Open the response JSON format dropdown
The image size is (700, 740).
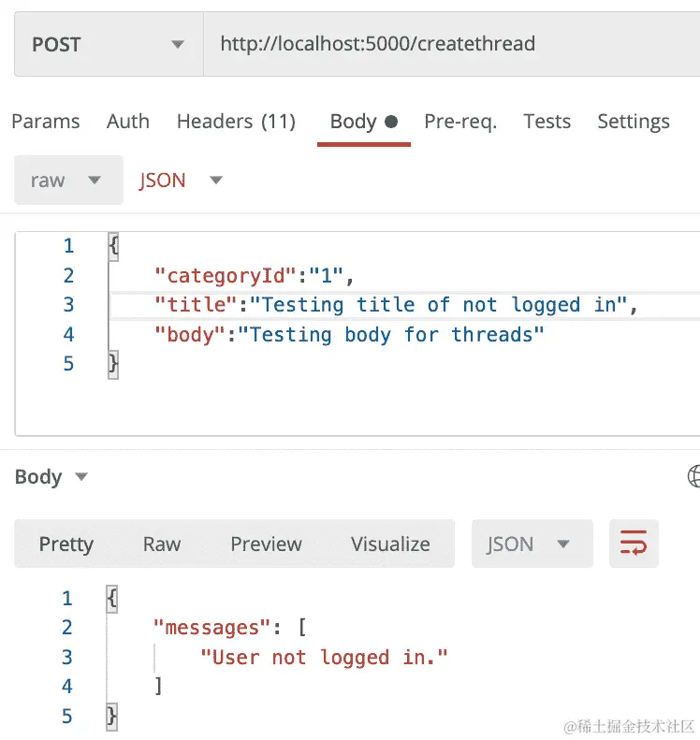(x=532, y=544)
